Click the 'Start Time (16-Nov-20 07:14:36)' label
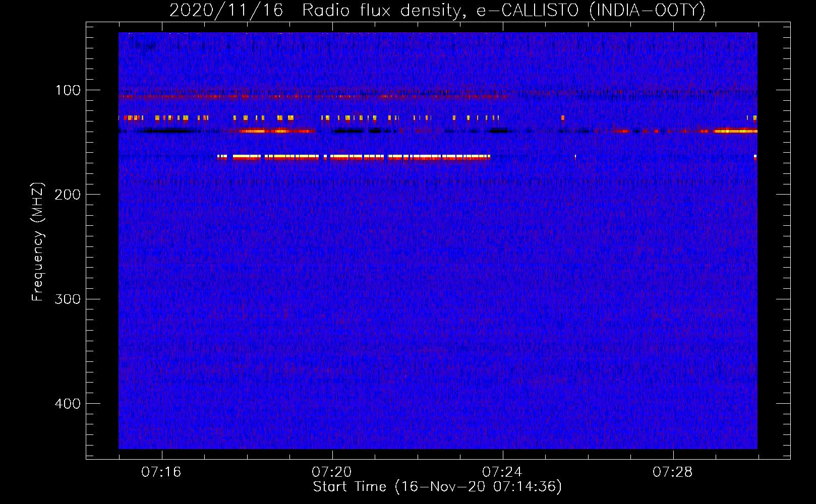 click(x=437, y=487)
